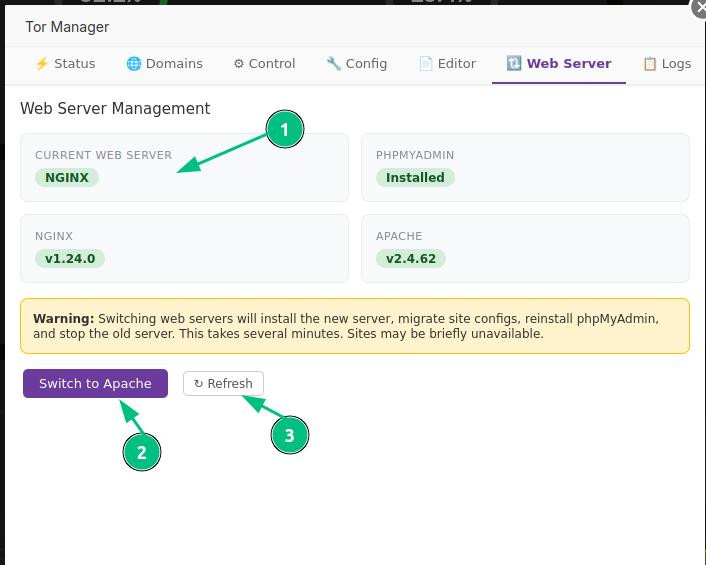
Task: Select the Web Server tab
Action: point(559,63)
